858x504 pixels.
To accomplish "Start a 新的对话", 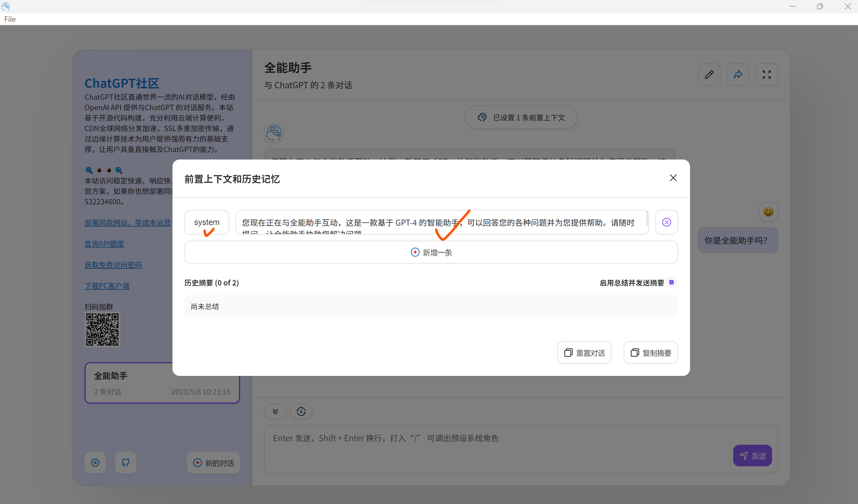I will 213,462.
